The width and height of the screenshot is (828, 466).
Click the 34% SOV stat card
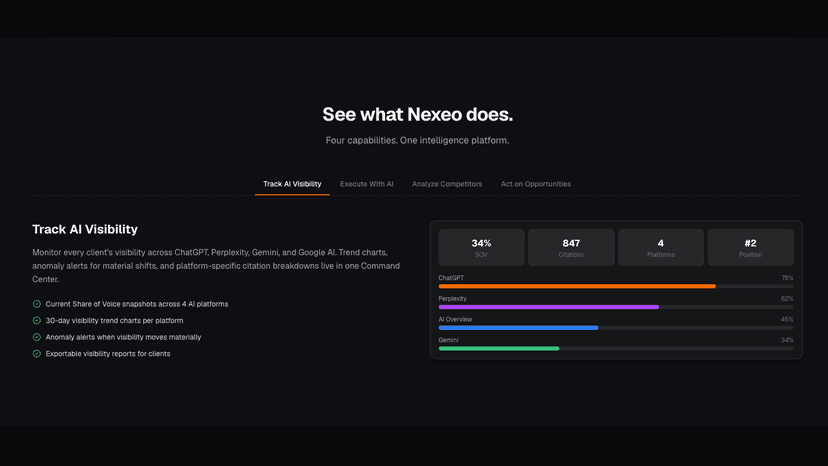tap(481, 247)
